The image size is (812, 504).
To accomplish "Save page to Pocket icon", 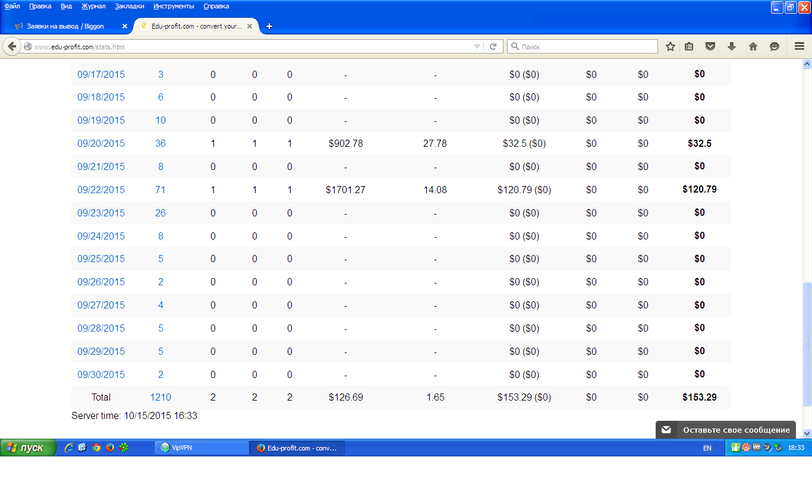I will pyautogui.click(x=710, y=46).
